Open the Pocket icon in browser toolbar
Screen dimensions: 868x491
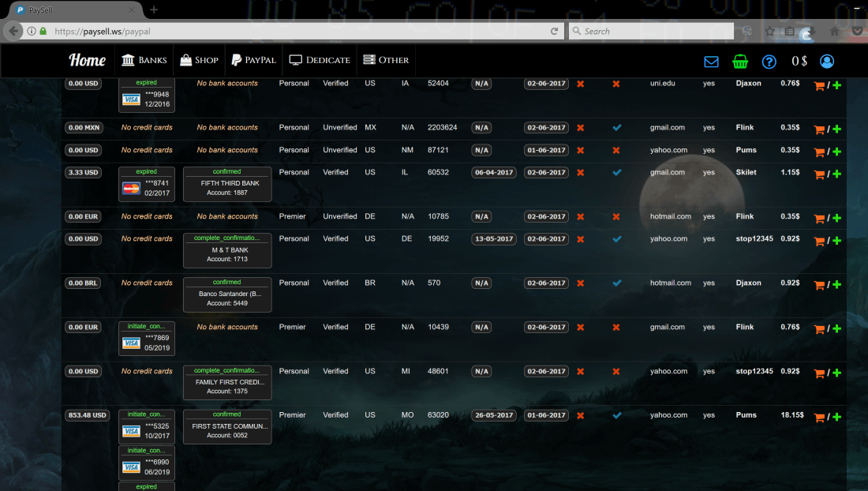pyautogui.click(x=857, y=32)
